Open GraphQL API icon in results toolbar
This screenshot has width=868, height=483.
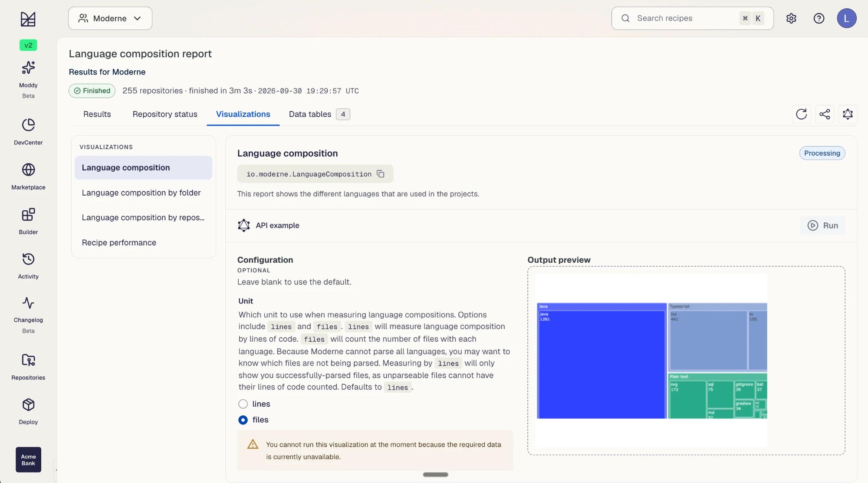pyautogui.click(x=848, y=114)
